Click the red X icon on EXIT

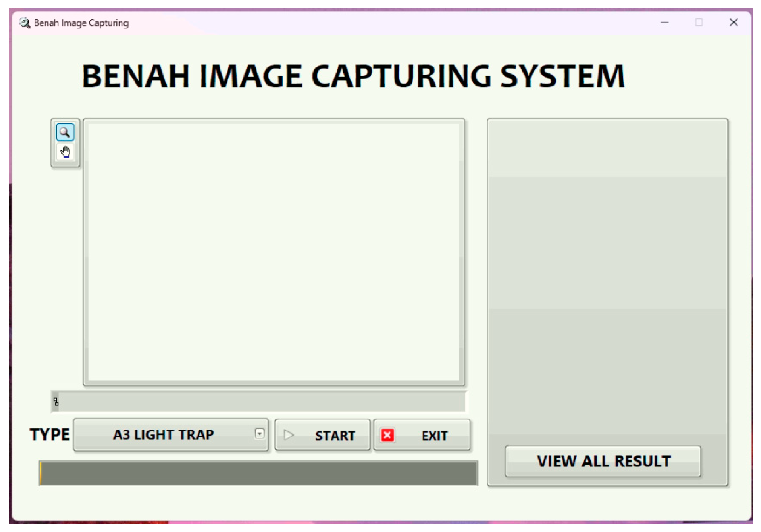[387, 435]
